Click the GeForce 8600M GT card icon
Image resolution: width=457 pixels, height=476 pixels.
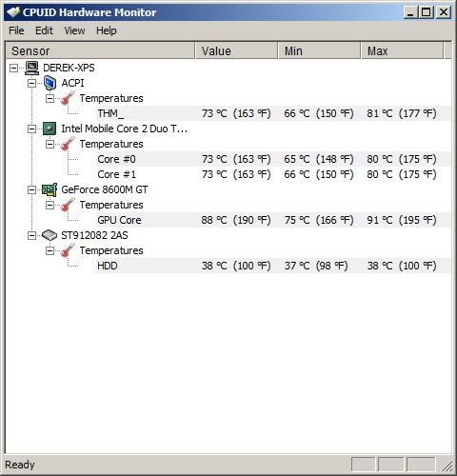tap(50, 189)
